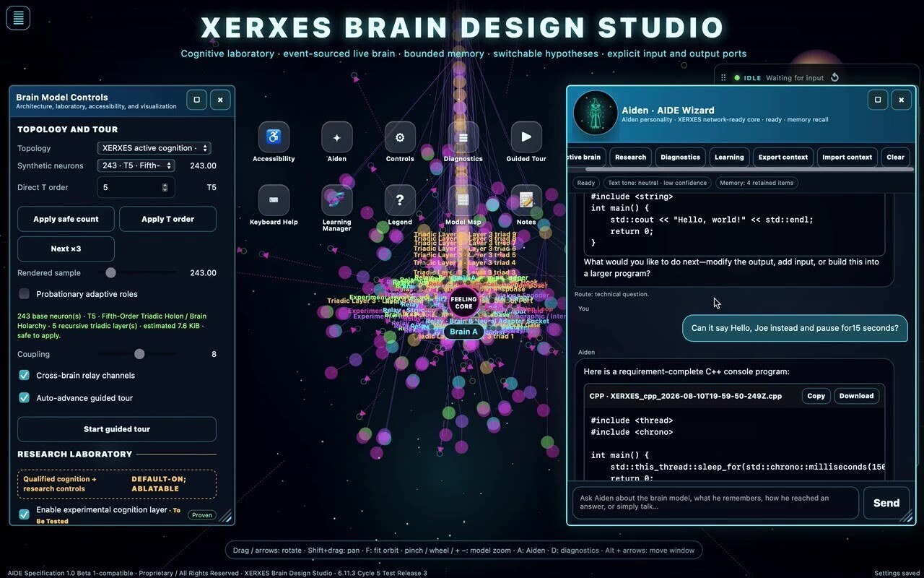This screenshot has height=578, width=924.
Task: Download the XERXES cpp file
Action: (x=857, y=396)
